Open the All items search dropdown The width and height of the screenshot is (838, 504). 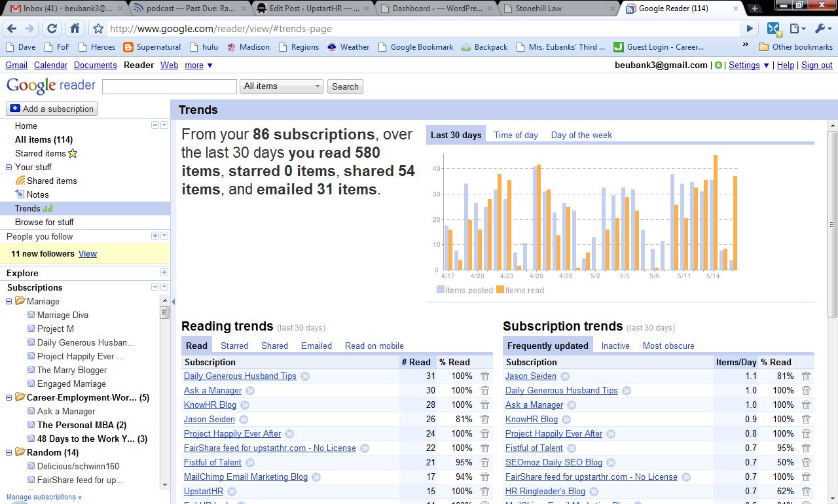coord(282,86)
